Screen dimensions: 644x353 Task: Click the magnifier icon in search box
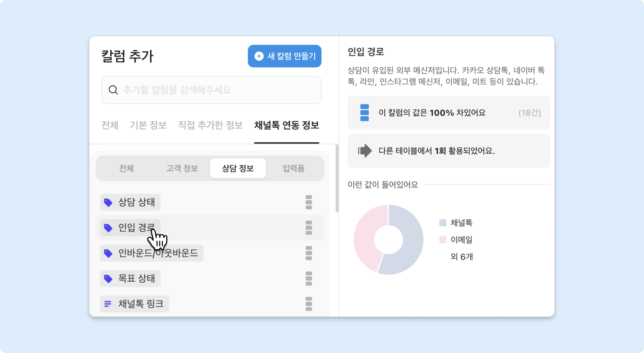click(113, 90)
